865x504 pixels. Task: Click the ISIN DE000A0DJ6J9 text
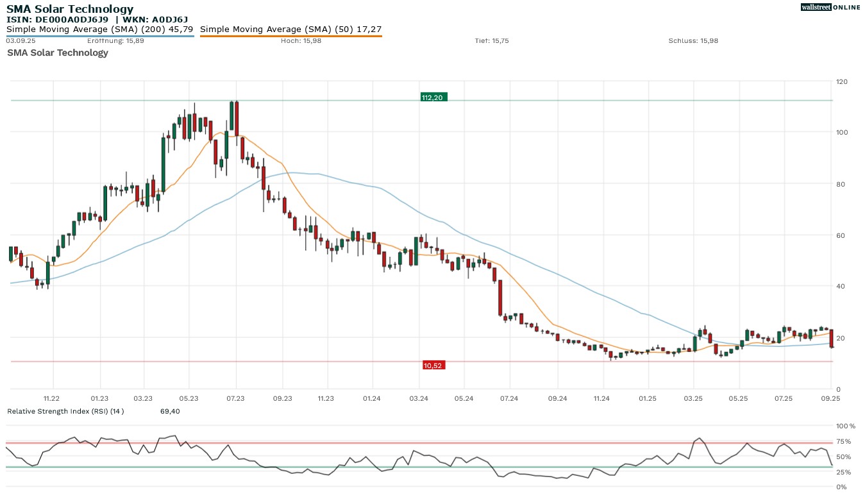58,20
